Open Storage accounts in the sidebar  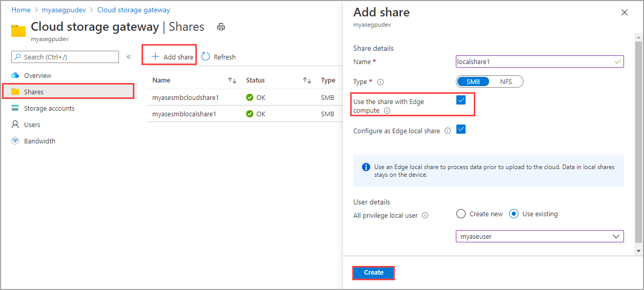click(49, 108)
